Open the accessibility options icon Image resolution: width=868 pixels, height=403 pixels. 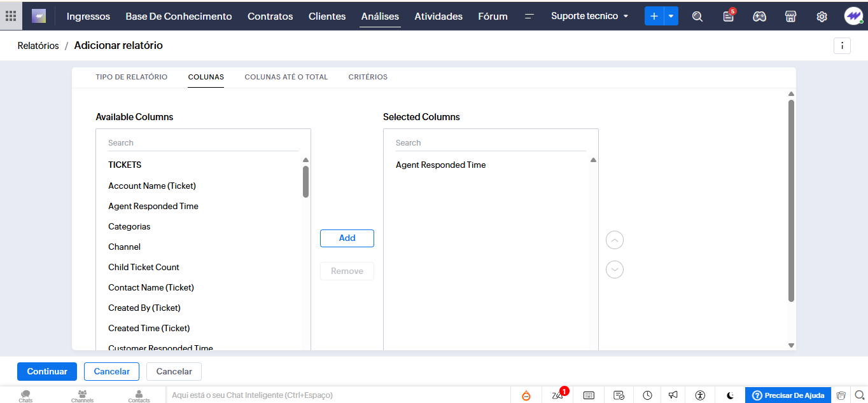pos(701,395)
